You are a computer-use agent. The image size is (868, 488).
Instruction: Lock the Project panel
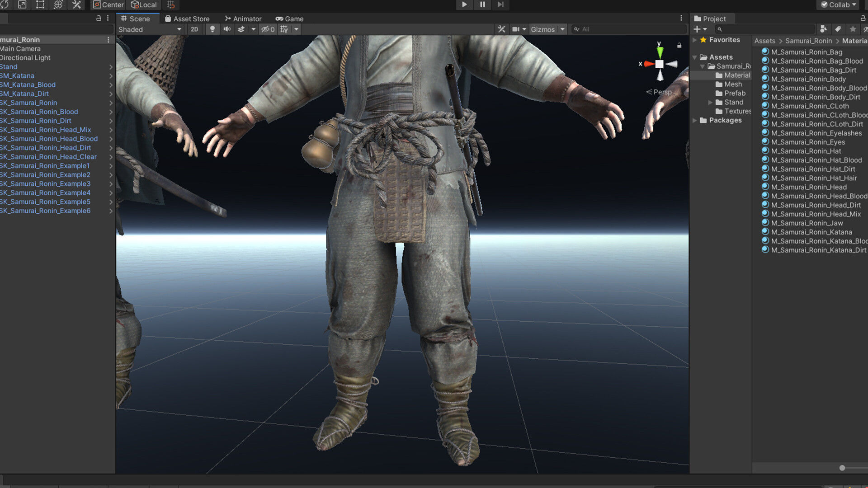863,18
